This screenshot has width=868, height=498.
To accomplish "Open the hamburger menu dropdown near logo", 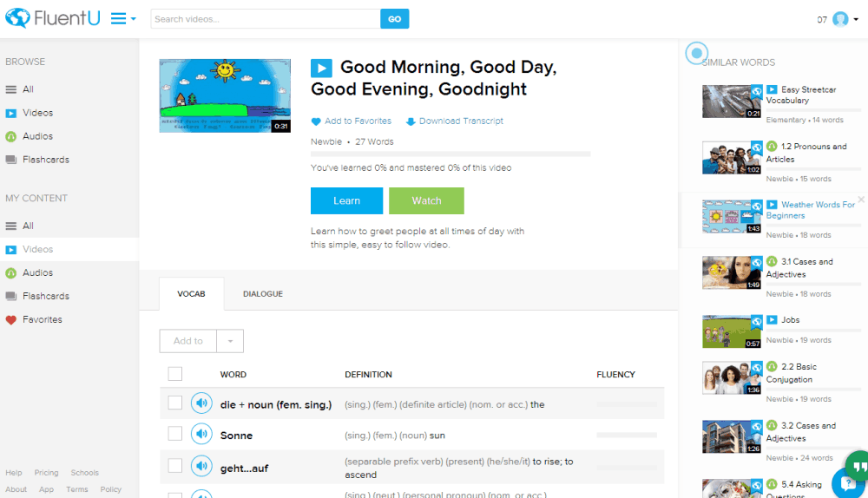I will [123, 19].
